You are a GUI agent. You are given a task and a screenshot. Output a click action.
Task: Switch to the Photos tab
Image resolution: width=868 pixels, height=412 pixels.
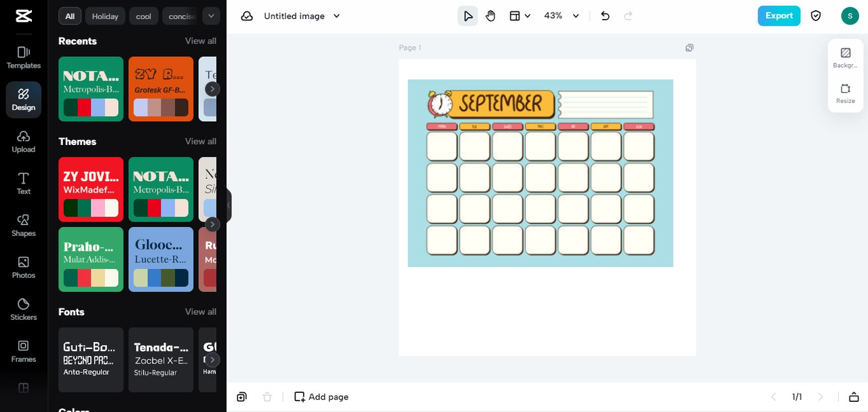click(x=24, y=267)
